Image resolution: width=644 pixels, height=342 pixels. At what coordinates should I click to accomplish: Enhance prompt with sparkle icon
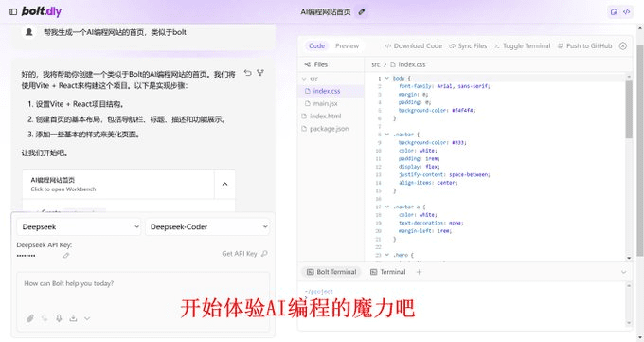point(45,318)
